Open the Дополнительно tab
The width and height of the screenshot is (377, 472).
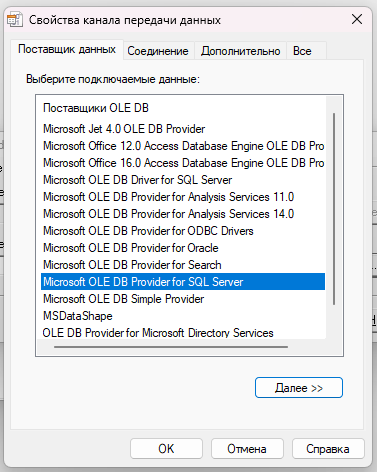pos(240,51)
